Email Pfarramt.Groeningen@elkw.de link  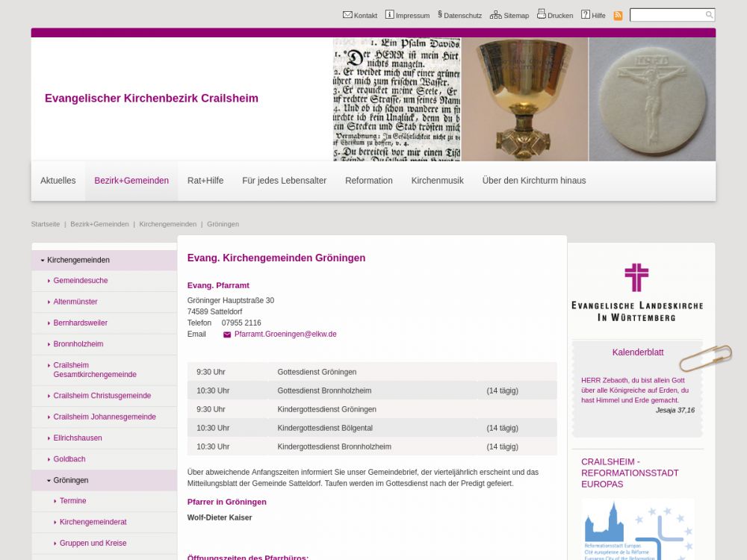point(285,335)
